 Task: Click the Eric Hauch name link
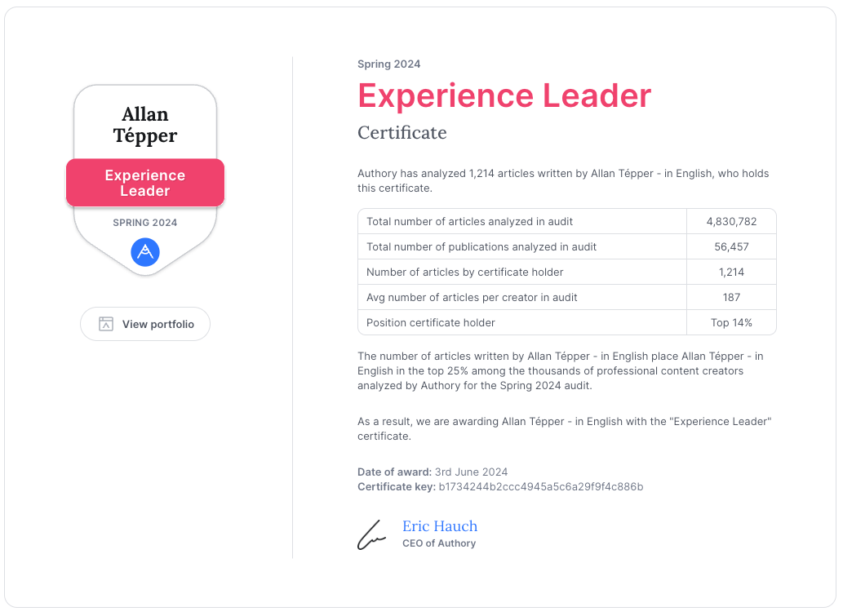(x=440, y=525)
